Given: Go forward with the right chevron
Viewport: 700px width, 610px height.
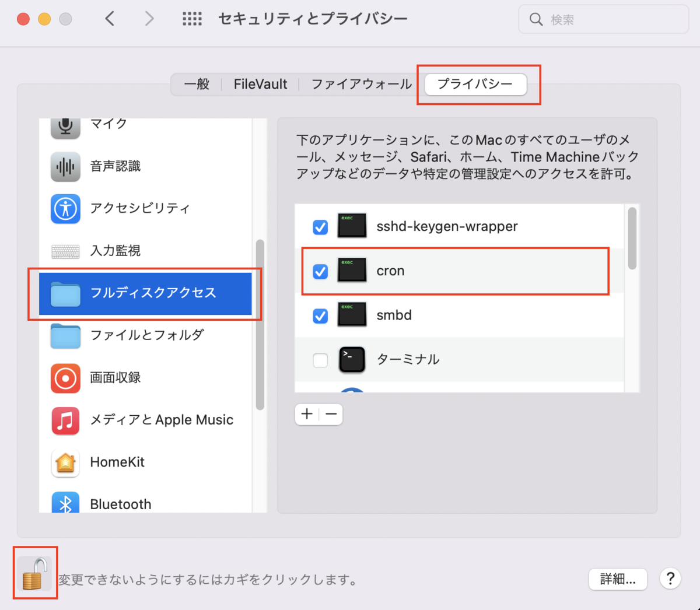Looking at the screenshot, I should 149,19.
